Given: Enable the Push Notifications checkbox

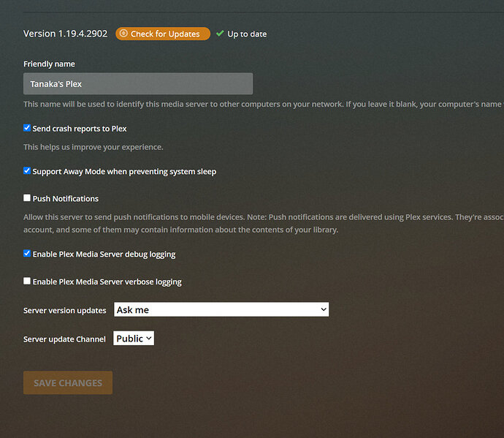Looking at the screenshot, I should tap(27, 198).
